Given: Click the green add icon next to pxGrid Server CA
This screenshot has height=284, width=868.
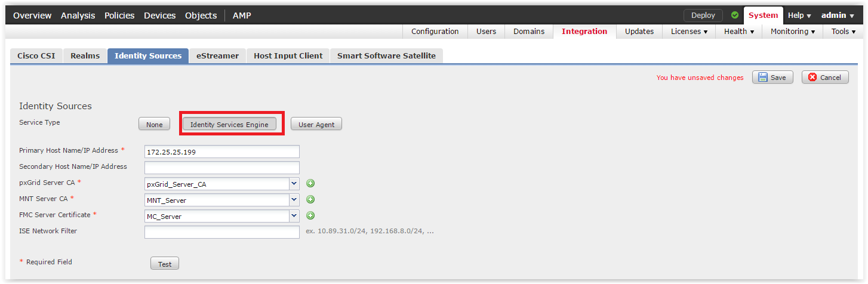Looking at the screenshot, I should [x=310, y=184].
